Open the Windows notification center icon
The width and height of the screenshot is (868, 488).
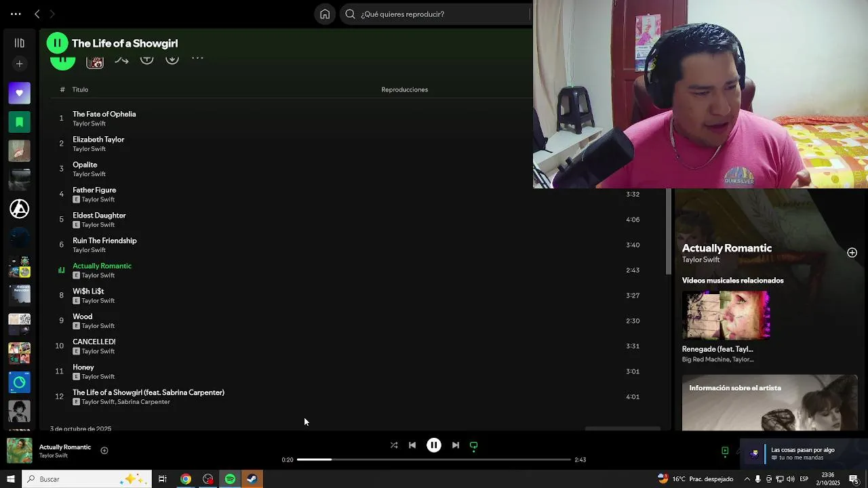click(854, 479)
